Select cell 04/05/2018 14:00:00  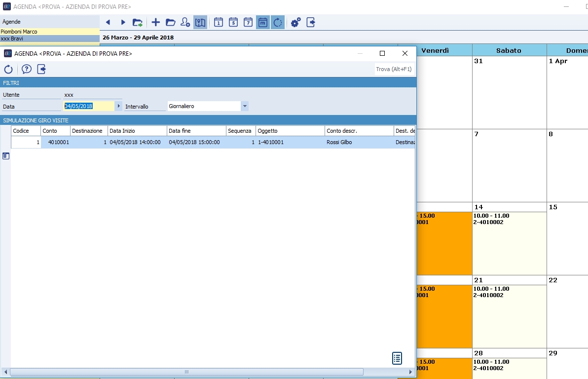click(x=137, y=142)
